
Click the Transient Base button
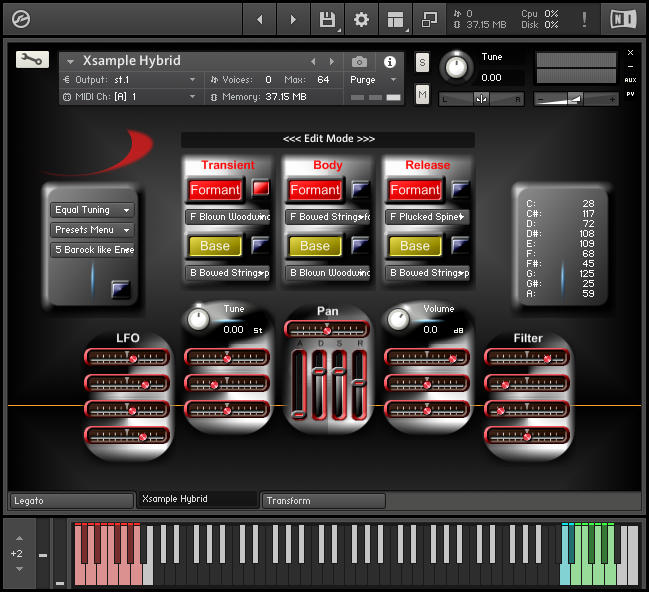point(215,246)
